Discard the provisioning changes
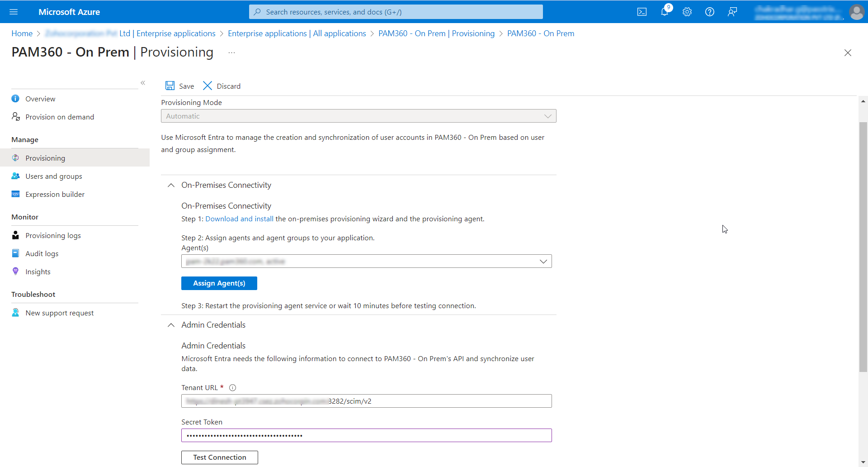Image resolution: width=868 pixels, height=467 pixels. point(222,86)
